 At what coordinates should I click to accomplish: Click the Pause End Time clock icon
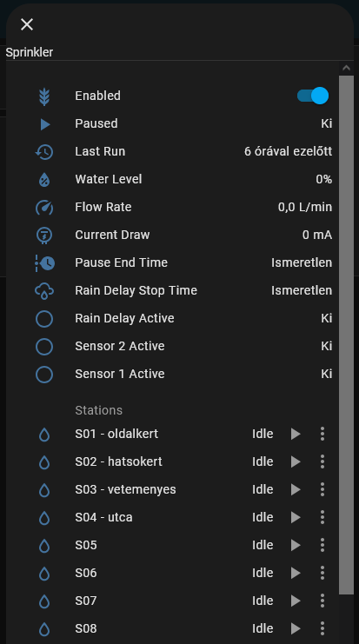45,262
